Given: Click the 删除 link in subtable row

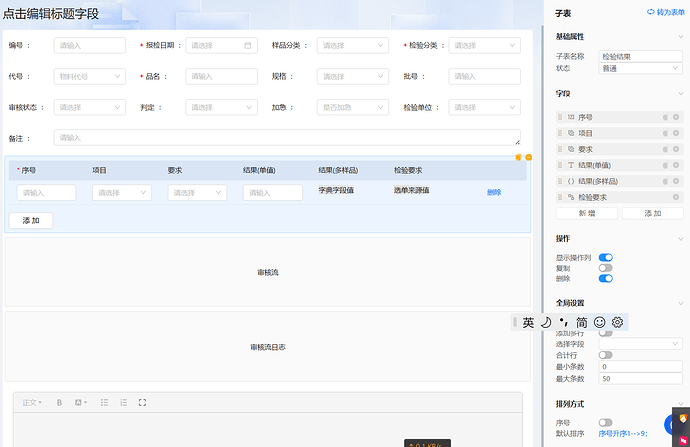Looking at the screenshot, I should pyautogui.click(x=494, y=192).
